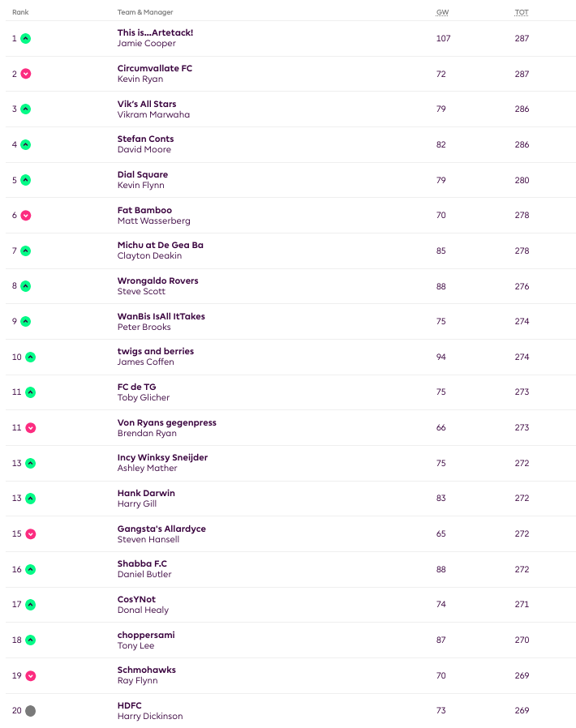Click green up arrow beside rank 1

25,38
